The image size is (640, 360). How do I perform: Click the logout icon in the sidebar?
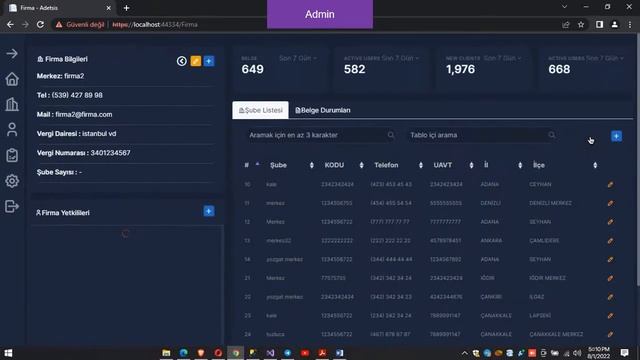click(12, 207)
